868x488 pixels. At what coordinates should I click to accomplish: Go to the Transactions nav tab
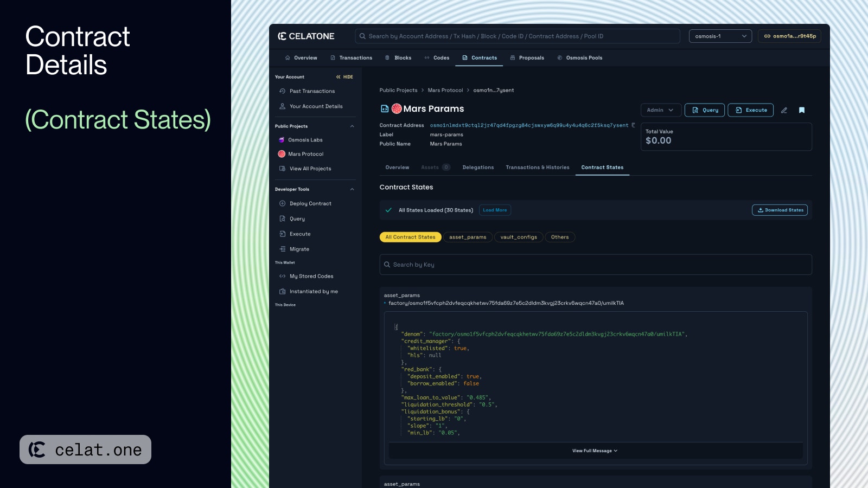[350, 58]
